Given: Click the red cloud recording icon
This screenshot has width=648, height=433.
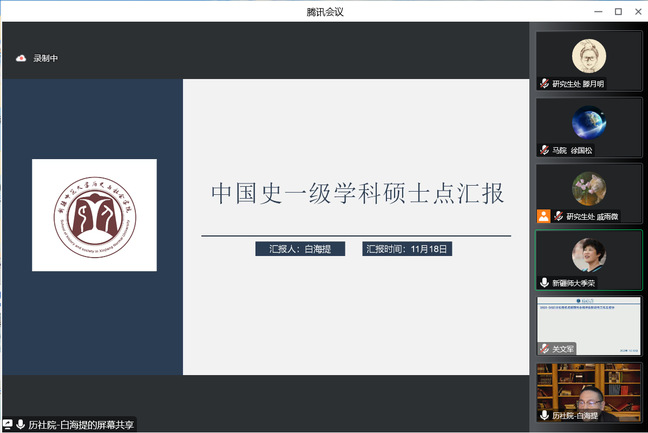Looking at the screenshot, I should [21, 58].
